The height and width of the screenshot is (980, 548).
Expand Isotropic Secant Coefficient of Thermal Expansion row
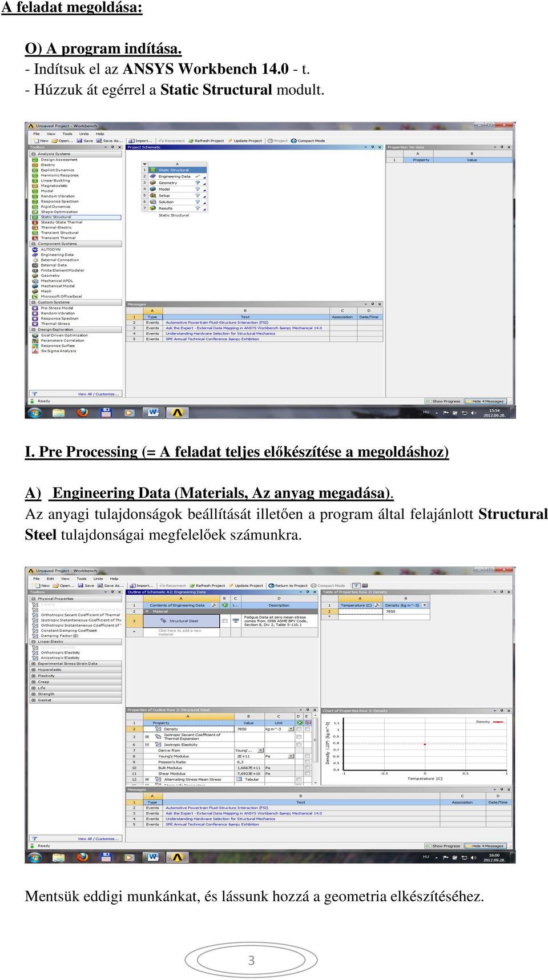point(147,737)
